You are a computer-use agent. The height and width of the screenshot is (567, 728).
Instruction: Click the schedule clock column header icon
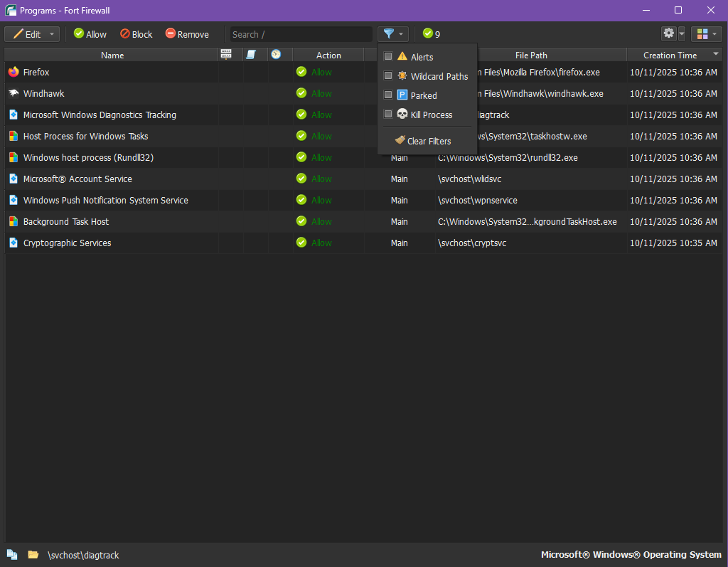tap(276, 54)
